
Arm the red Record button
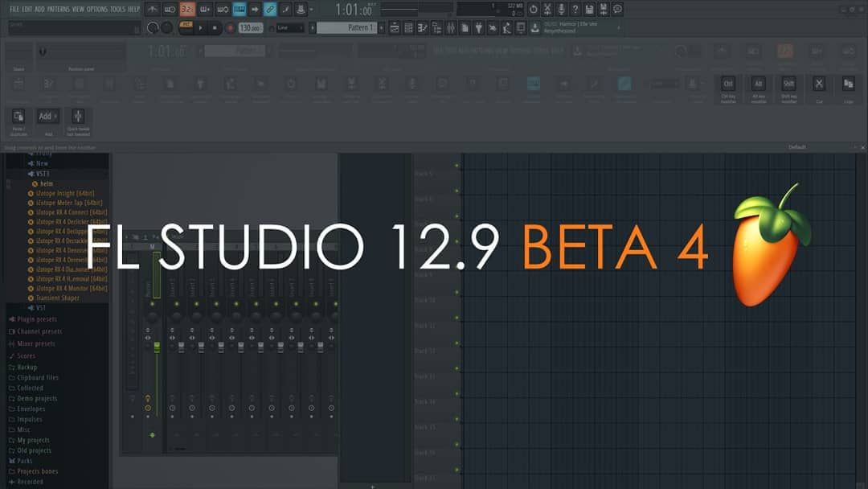click(230, 27)
